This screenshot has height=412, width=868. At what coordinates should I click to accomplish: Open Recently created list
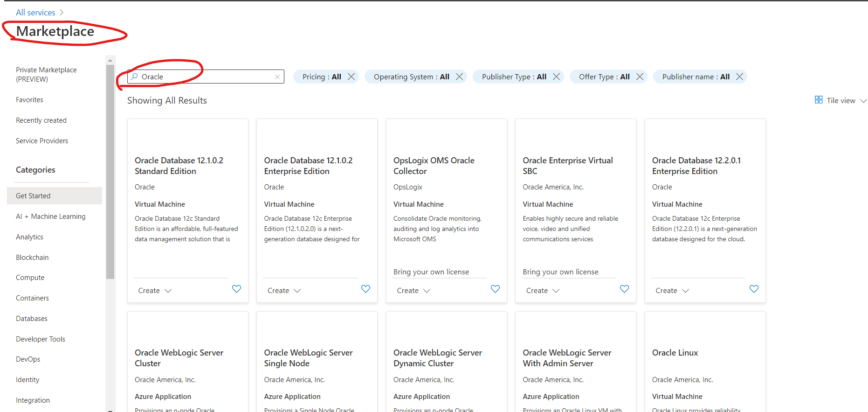pyautogui.click(x=41, y=120)
